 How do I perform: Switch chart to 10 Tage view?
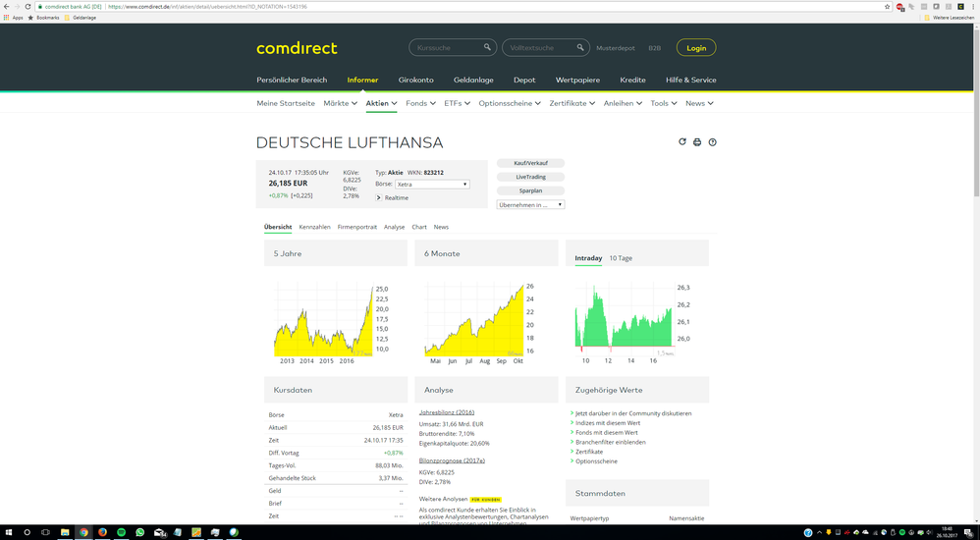(x=621, y=258)
